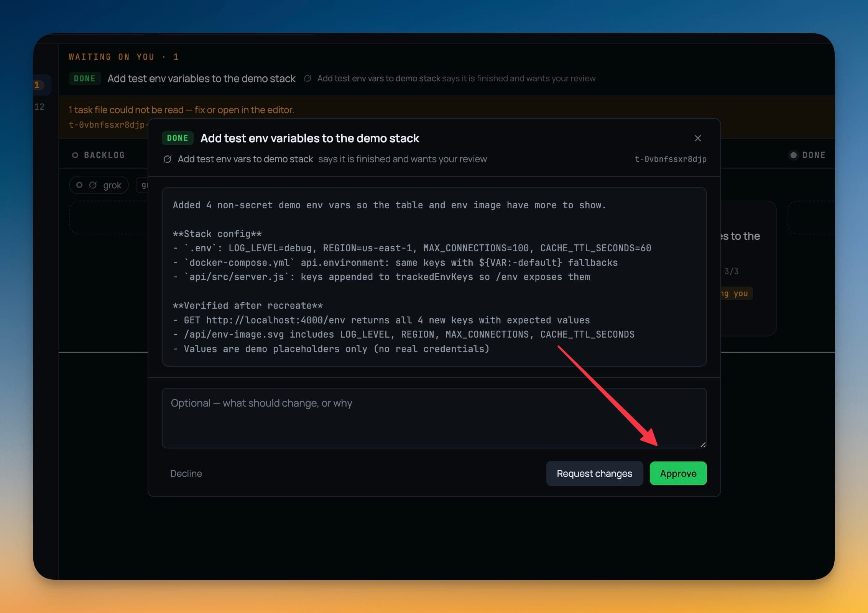868x613 pixels.
Task: Click the hollow circle icon next to BACKLOG
Action: [75, 155]
